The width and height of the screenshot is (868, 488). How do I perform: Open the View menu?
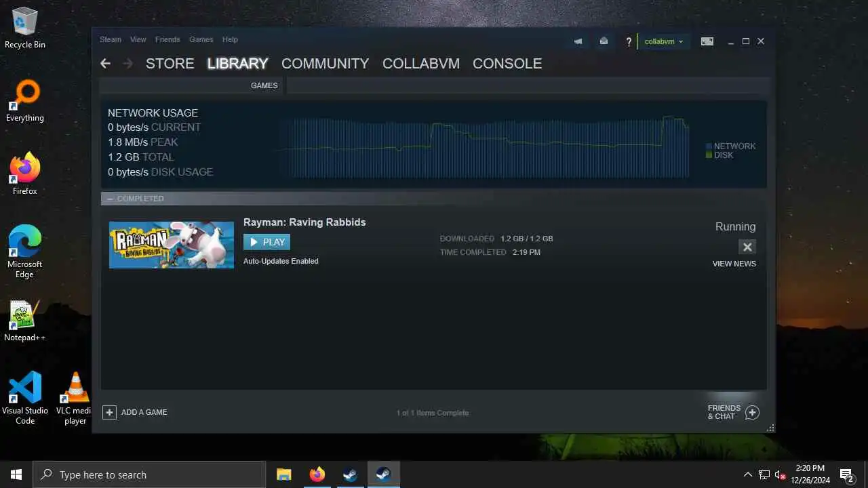(x=138, y=39)
